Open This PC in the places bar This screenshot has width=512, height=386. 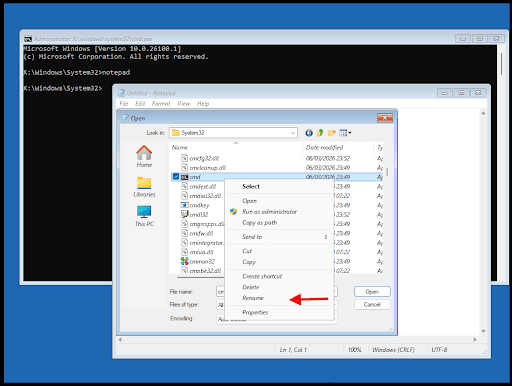pos(144,216)
